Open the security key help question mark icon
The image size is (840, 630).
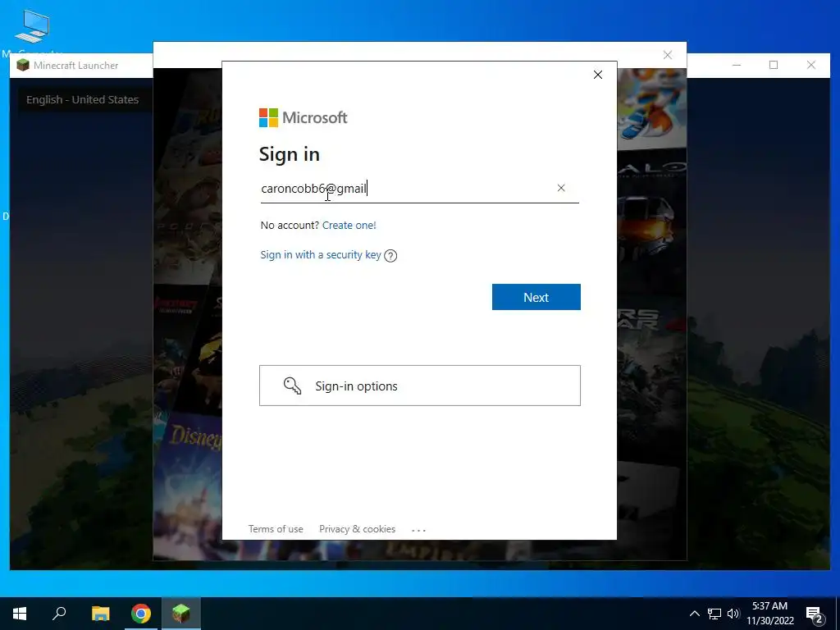coord(390,256)
